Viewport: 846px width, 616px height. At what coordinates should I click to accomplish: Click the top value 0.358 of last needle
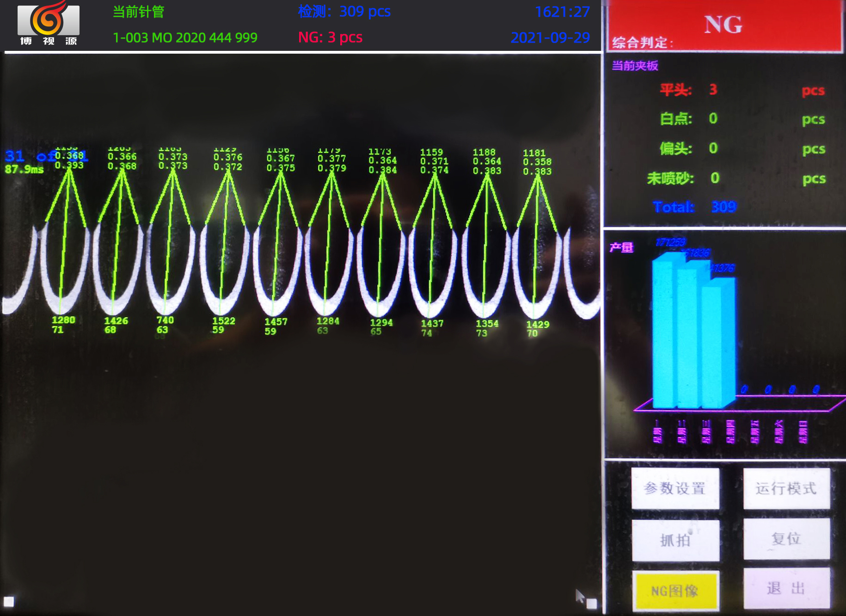click(537, 162)
